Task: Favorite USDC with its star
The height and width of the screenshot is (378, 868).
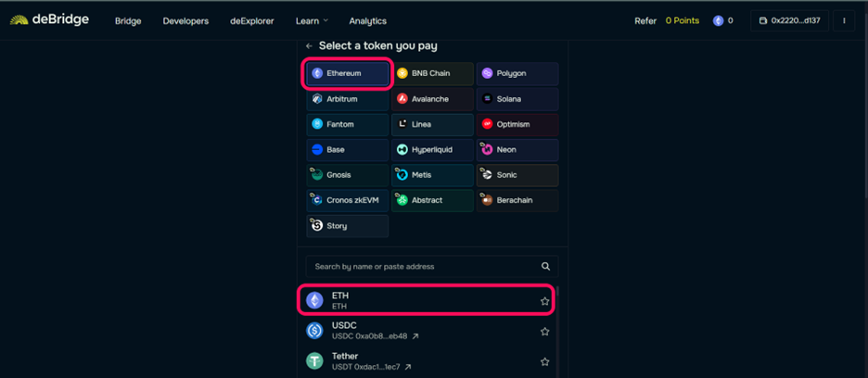Action: click(x=544, y=332)
